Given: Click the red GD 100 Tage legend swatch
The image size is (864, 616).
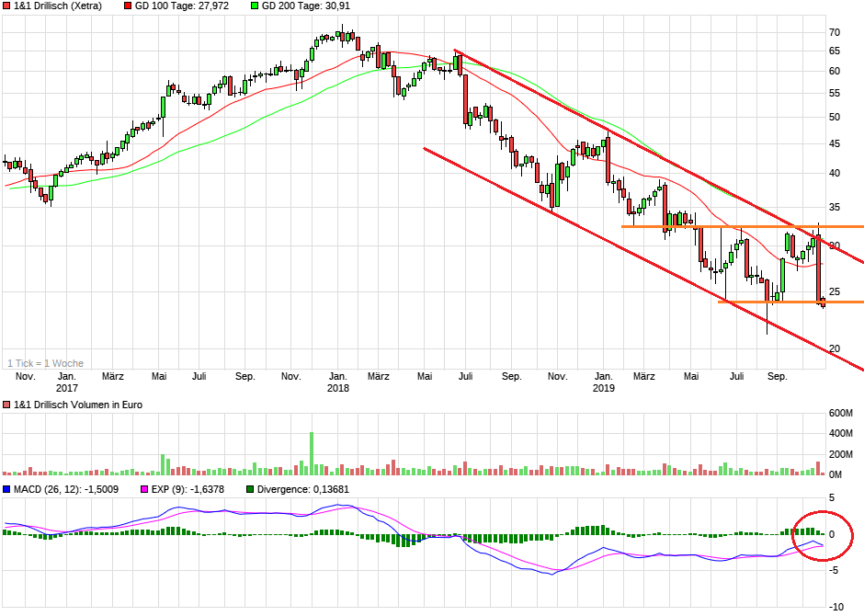Looking at the screenshot, I should point(128,6).
